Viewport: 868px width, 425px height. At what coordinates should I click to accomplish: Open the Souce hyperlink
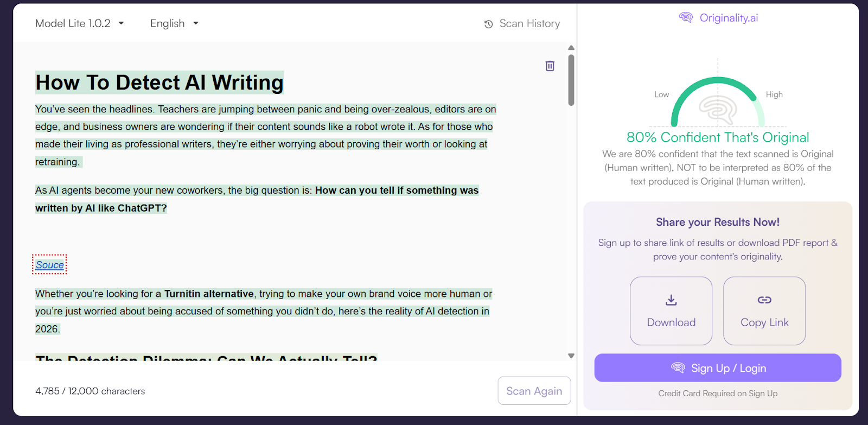point(50,265)
